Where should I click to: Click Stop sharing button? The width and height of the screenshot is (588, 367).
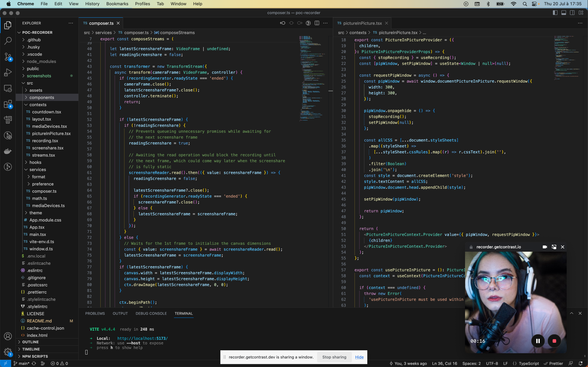(x=334, y=357)
